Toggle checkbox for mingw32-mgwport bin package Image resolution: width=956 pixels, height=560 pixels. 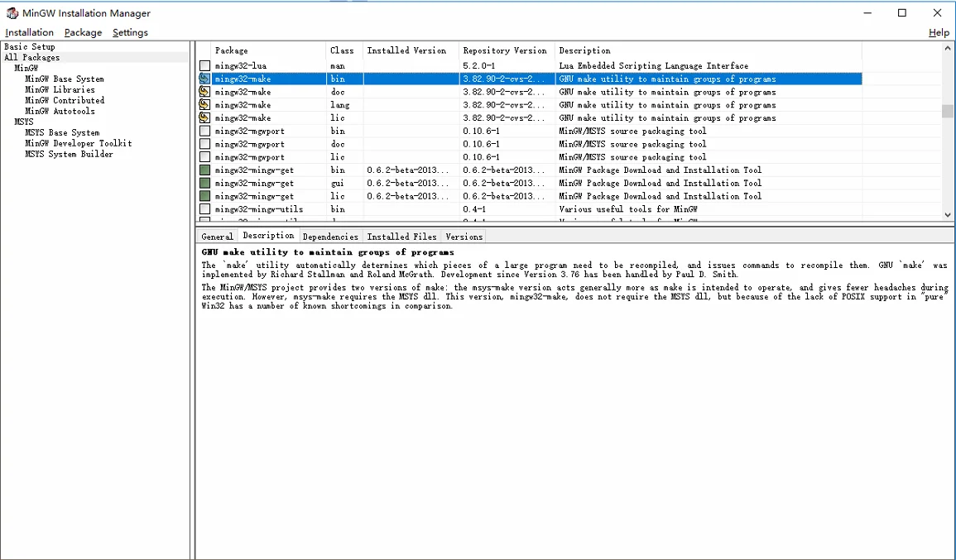[205, 131]
